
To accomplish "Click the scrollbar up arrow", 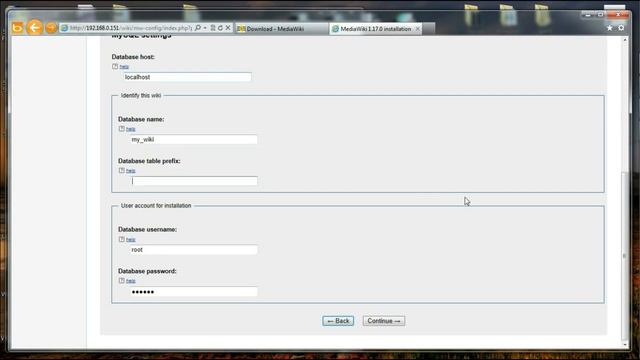I will [624, 40].
